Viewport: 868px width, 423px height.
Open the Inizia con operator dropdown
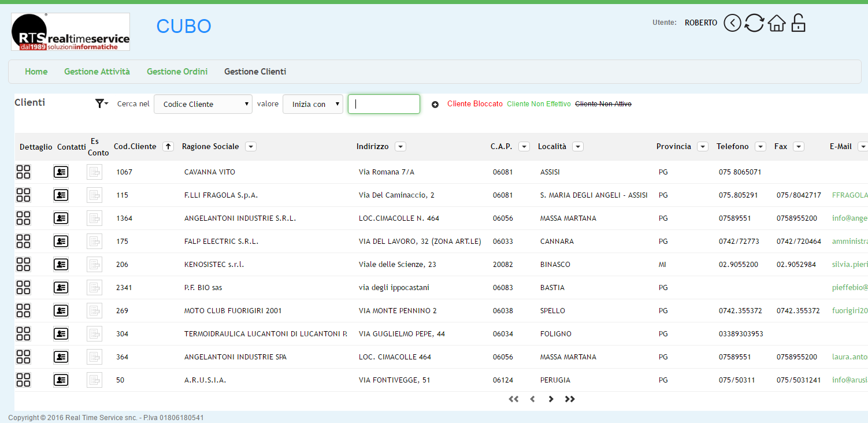pyautogui.click(x=313, y=104)
